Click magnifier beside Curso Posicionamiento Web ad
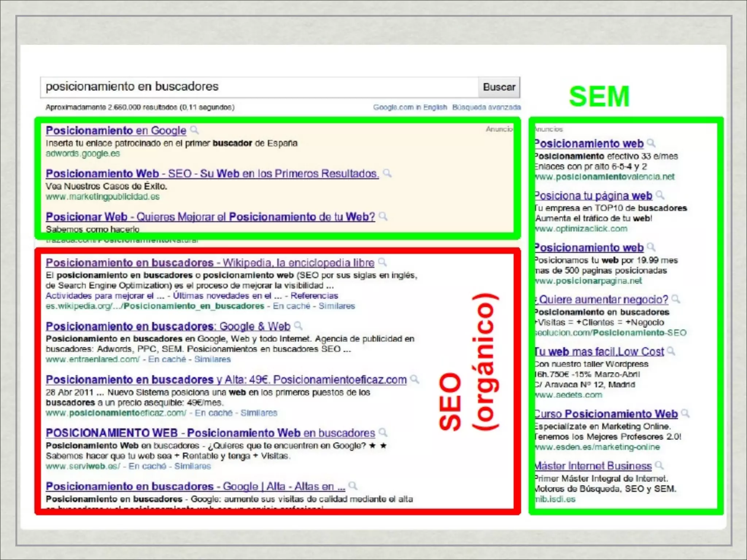747x560 pixels. tap(685, 413)
